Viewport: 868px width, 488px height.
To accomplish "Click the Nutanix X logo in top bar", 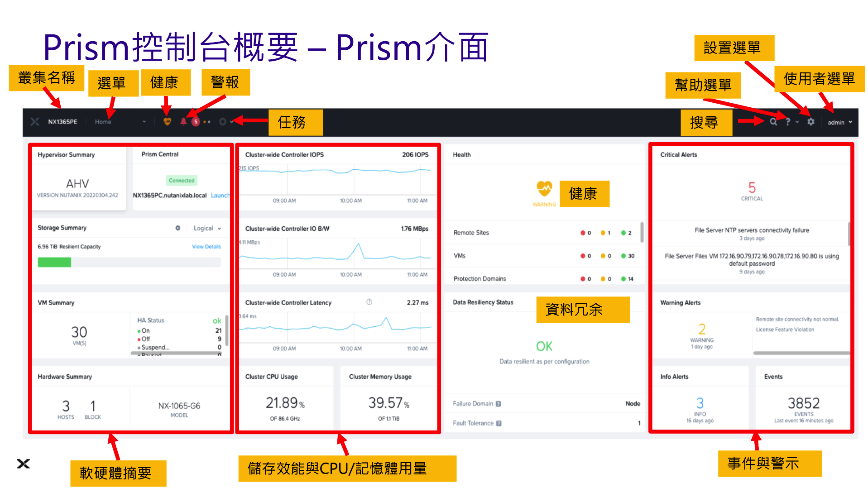I will (x=34, y=122).
